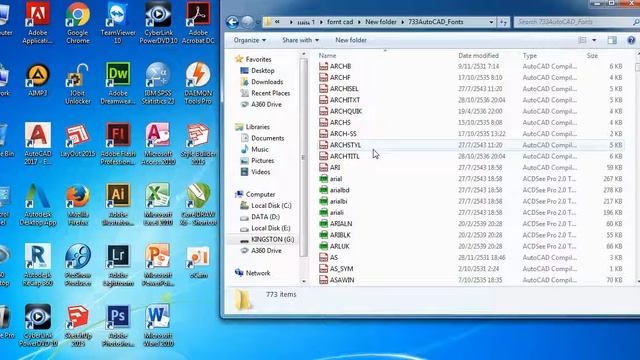Open Local Disk (C:) in navigation pane
This screenshot has height=360, width=640.
tap(271, 206)
